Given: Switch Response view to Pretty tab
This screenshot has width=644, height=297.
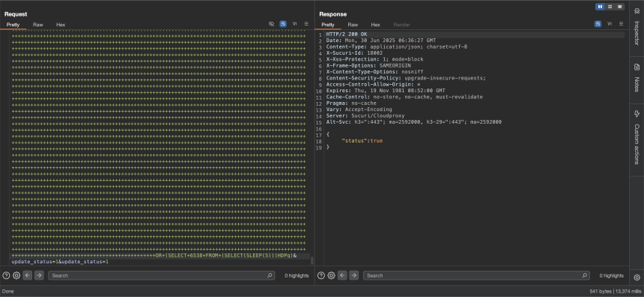Looking at the screenshot, I should [328, 25].
